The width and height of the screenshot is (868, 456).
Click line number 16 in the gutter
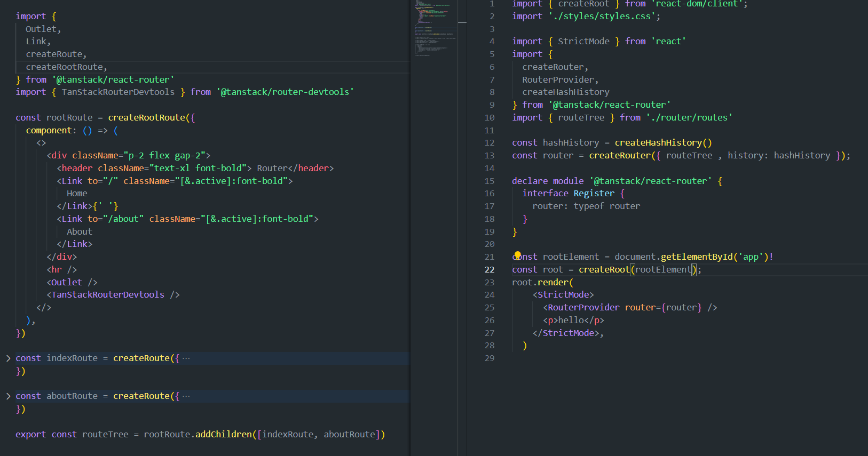490,194
